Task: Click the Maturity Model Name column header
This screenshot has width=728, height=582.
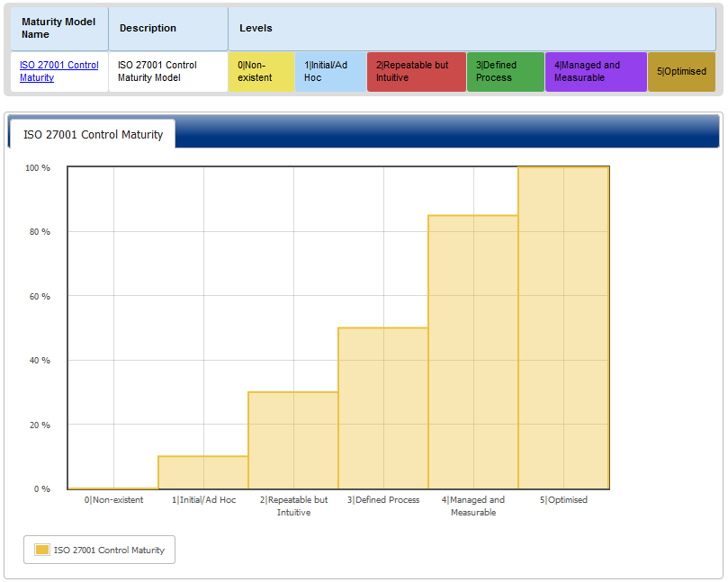Action: (x=59, y=28)
